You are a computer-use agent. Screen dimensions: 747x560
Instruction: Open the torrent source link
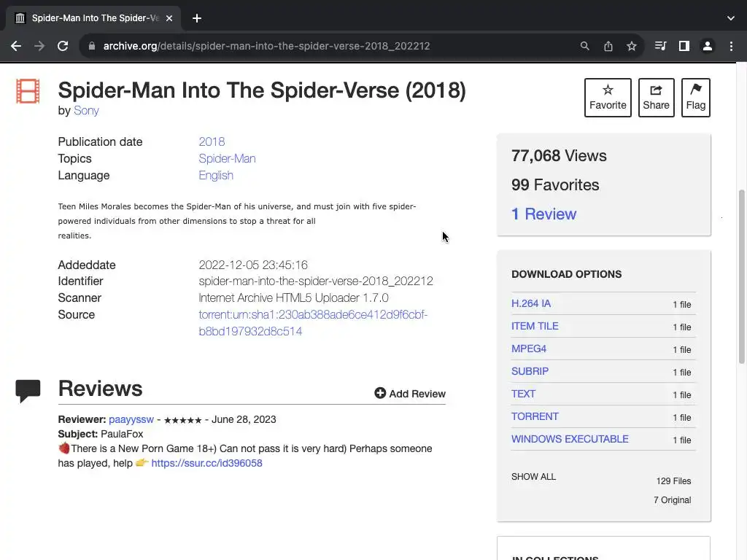coord(313,323)
